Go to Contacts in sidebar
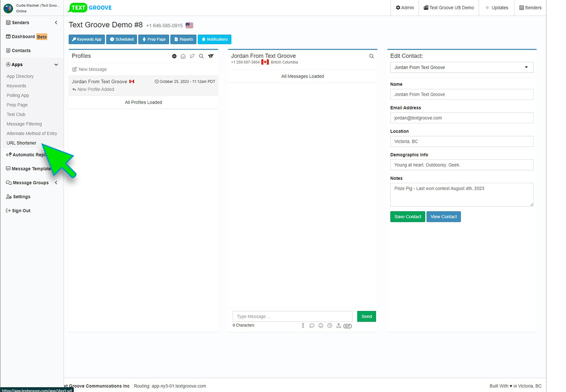566x392 pixels. point(18,50)
